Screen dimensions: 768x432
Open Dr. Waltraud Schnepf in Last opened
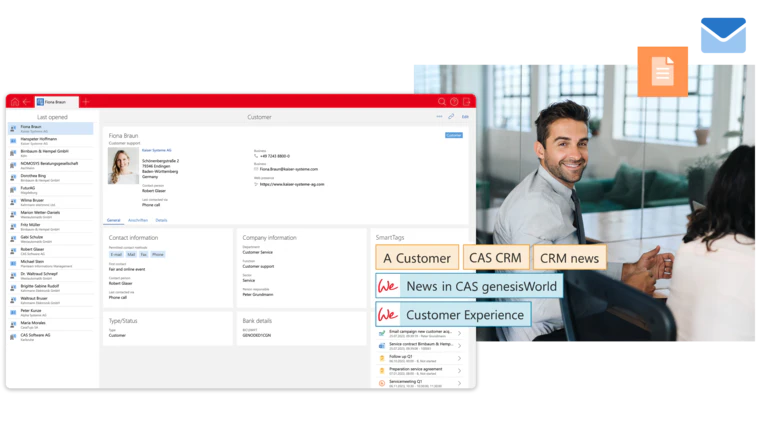tap(50, 275)
